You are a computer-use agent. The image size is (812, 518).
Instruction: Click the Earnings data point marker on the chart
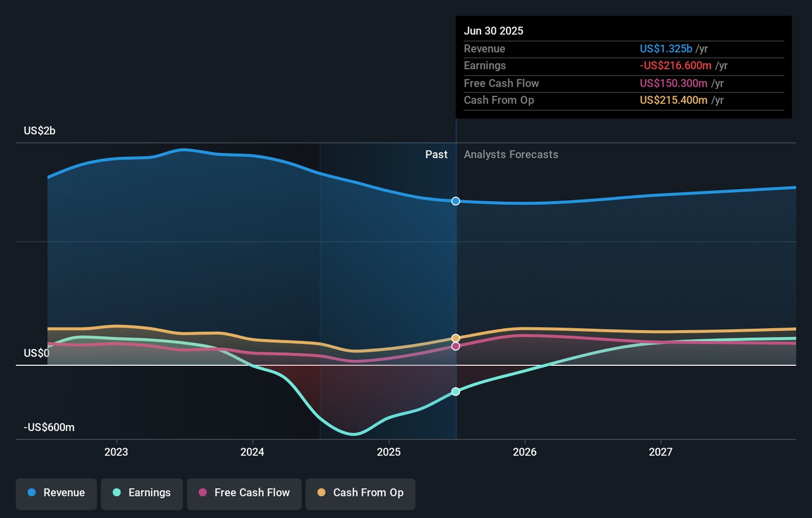click(456, 392)
